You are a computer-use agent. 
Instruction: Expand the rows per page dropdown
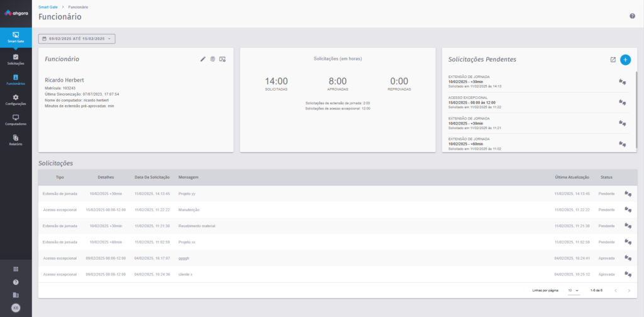click(x=574, y=291)
